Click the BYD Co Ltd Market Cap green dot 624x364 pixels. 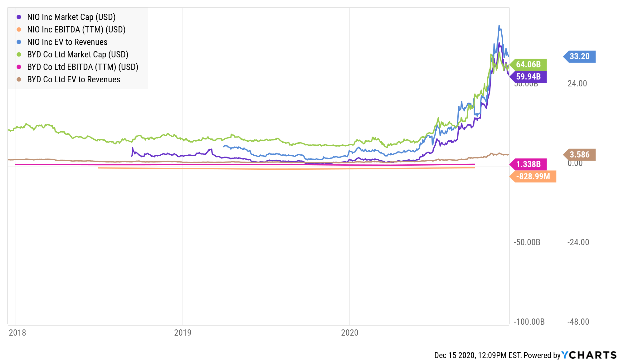19,55
